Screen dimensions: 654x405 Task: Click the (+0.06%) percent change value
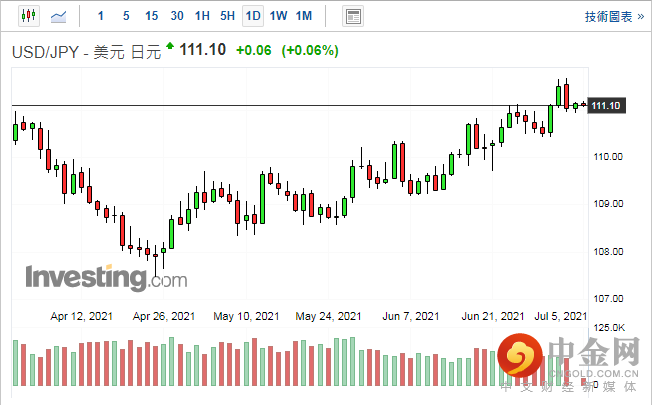(310, 50)
